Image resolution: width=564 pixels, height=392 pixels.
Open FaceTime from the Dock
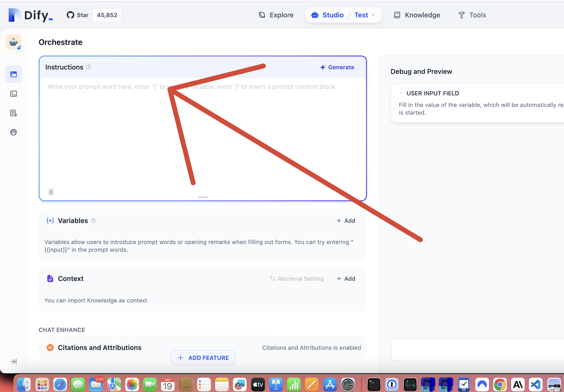(150, 384)
